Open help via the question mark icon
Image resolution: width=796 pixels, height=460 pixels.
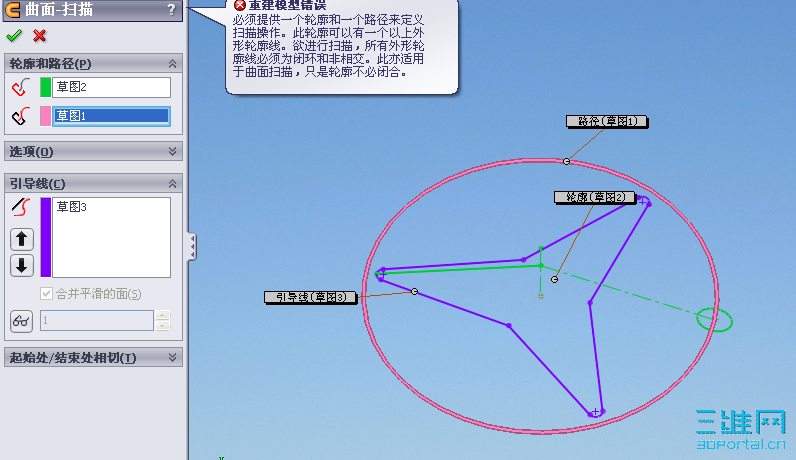(x=172, y=9)
